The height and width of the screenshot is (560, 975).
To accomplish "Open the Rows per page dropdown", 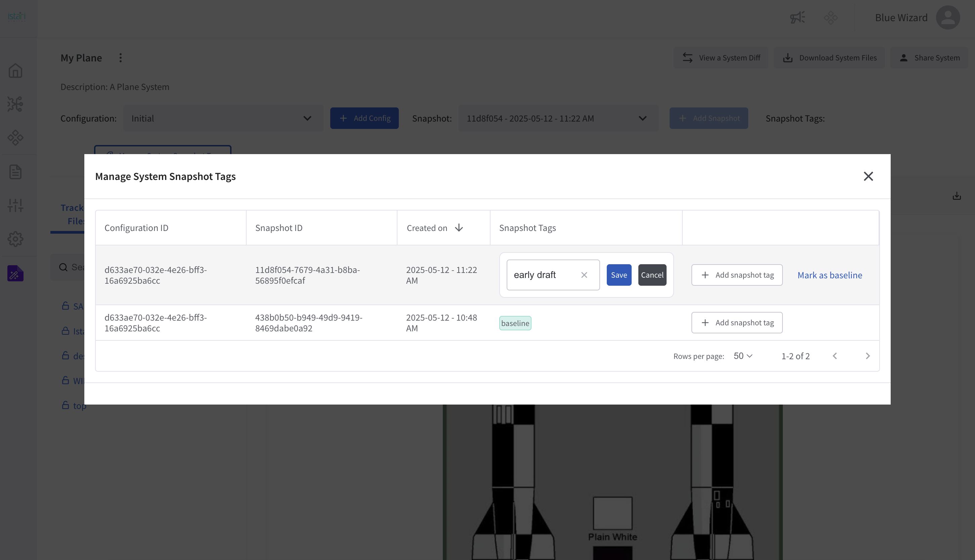I will 742,356.
